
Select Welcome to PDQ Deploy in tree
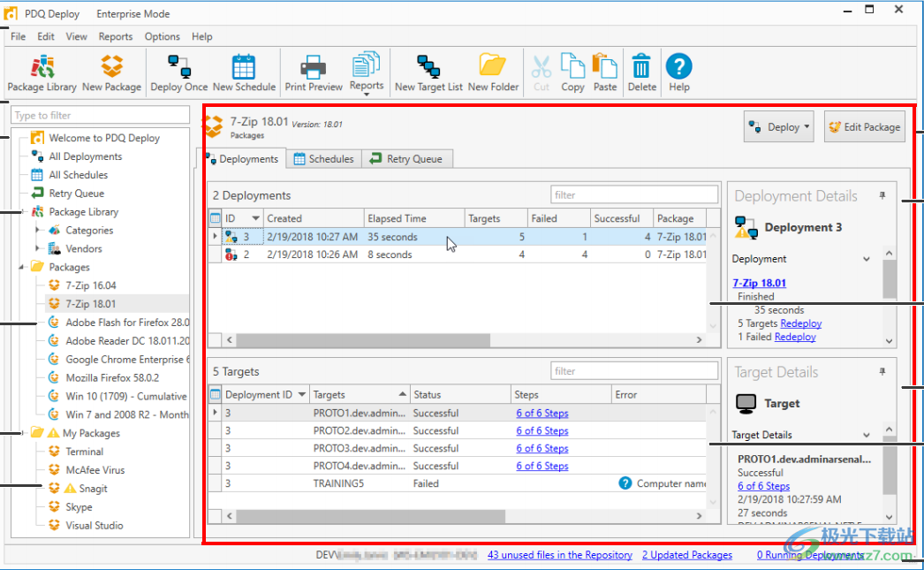pos(104,138)
